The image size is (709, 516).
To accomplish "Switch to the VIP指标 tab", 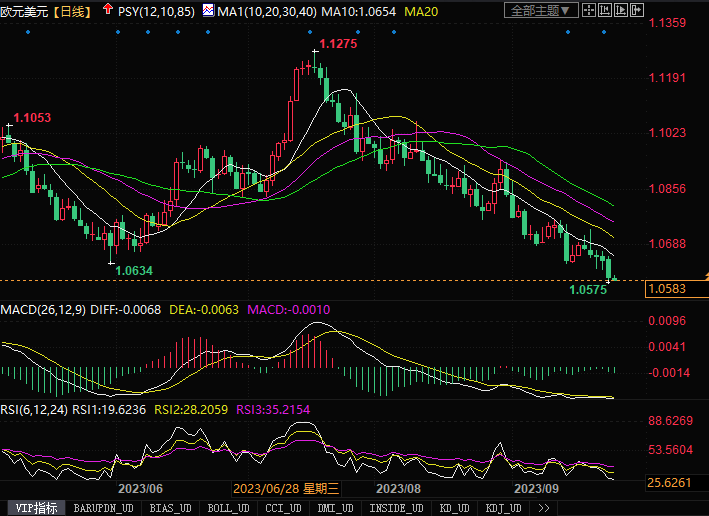I will pyautogui.click(x=34, y=508).
